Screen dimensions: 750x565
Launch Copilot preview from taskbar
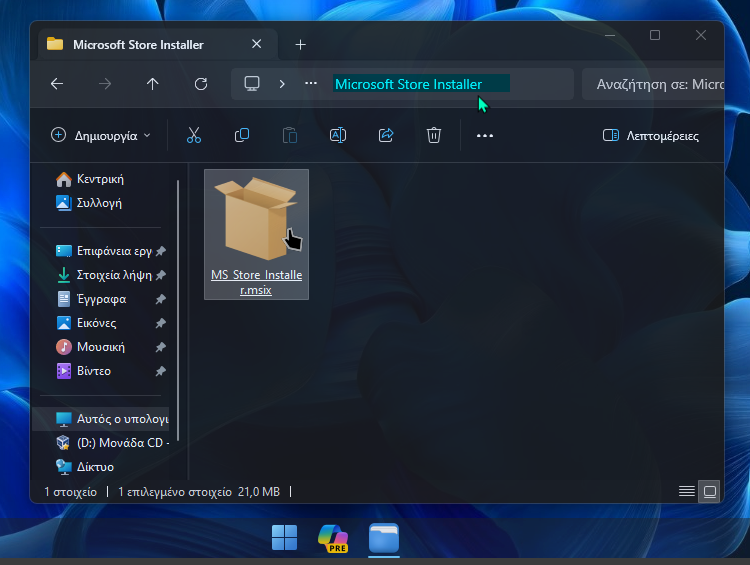point(334,538)
